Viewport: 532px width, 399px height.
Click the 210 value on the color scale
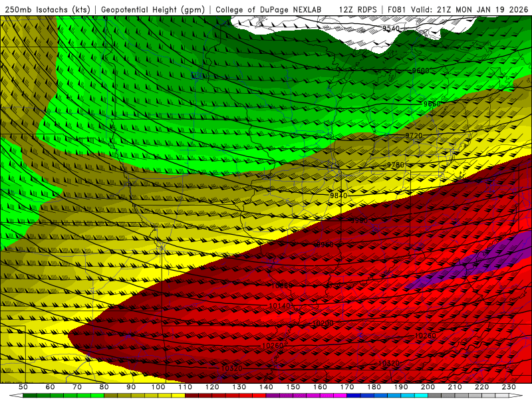point(455,387)
